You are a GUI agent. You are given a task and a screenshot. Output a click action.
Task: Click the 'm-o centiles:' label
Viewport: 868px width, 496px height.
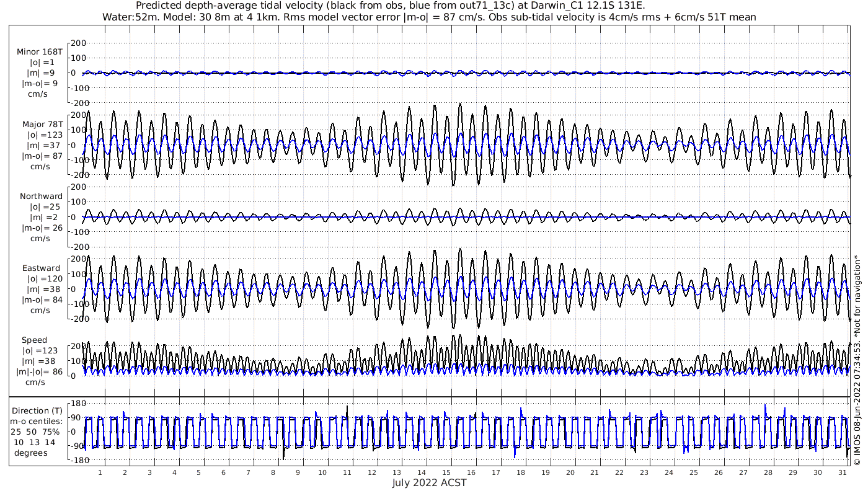(x=37, y=421)
